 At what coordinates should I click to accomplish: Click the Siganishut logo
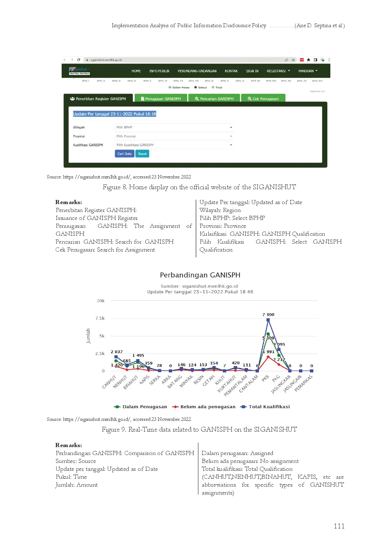click(x=79, y=71)
